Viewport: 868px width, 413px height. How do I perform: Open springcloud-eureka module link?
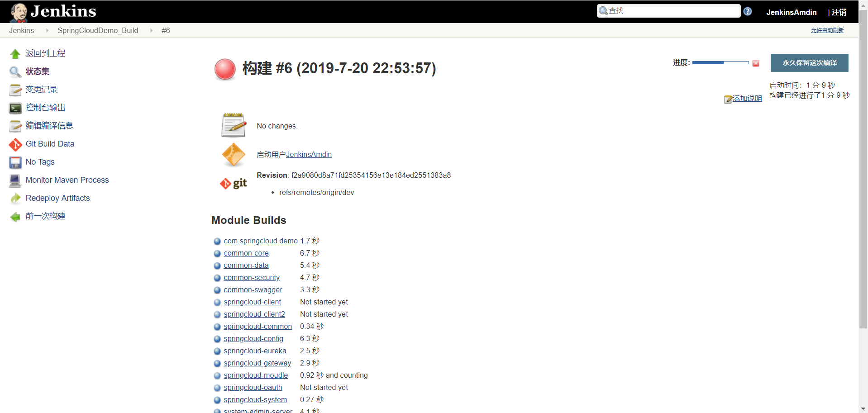coord(255,351)
